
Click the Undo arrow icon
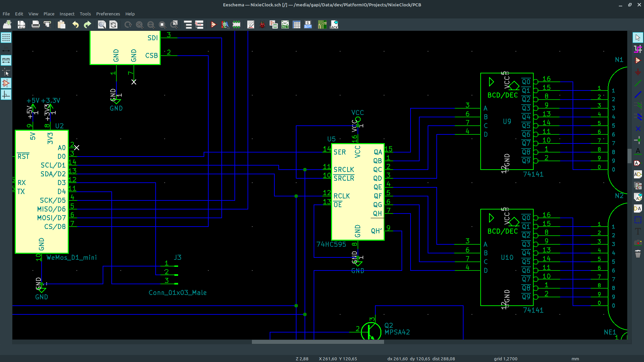75,24
